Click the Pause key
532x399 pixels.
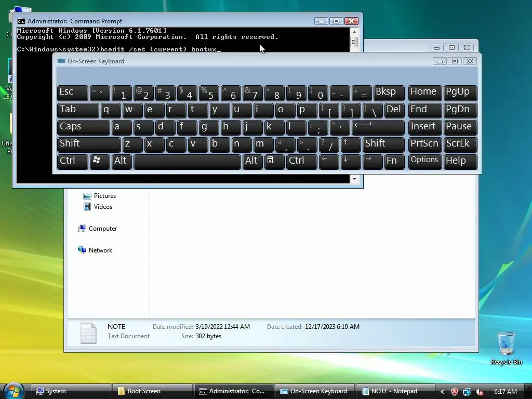point(460,127)
